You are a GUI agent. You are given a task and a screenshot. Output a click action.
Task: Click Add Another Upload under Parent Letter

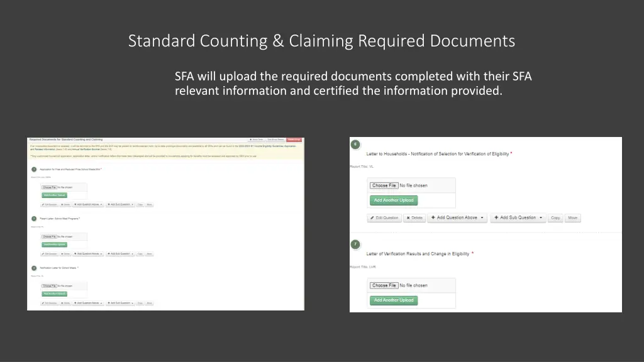pos(54,244)
